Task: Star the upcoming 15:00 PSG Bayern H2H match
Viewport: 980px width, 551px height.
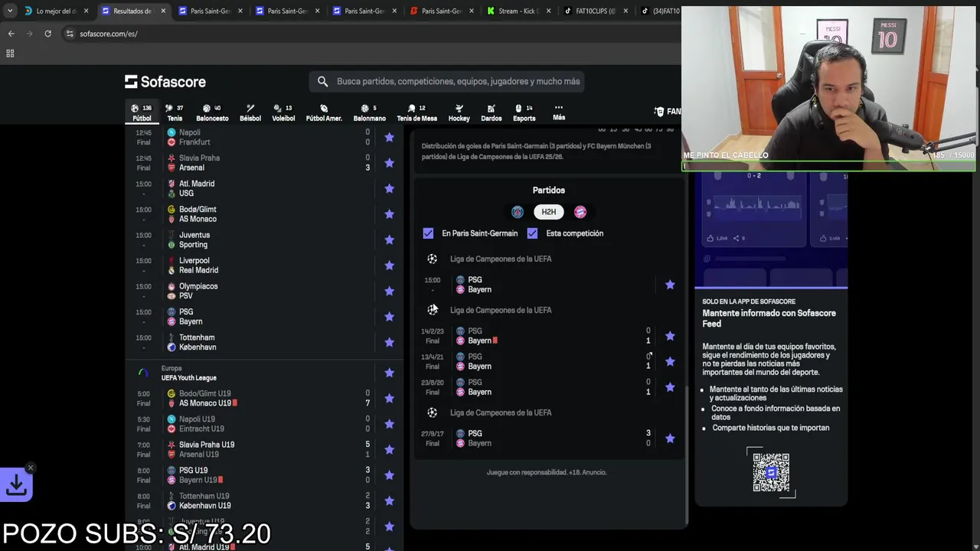Action: tap(670, 285)
